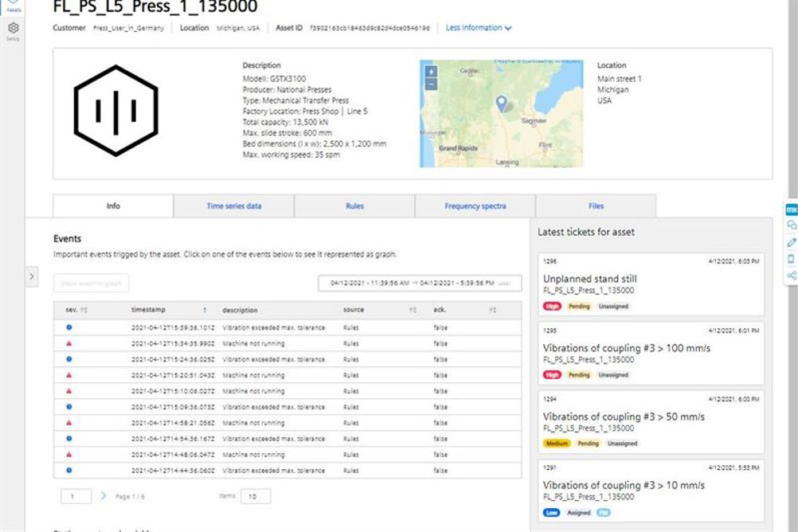Click the Model: GSTX3100 description line
Viewport: 798px width, 532px height.
274,79
